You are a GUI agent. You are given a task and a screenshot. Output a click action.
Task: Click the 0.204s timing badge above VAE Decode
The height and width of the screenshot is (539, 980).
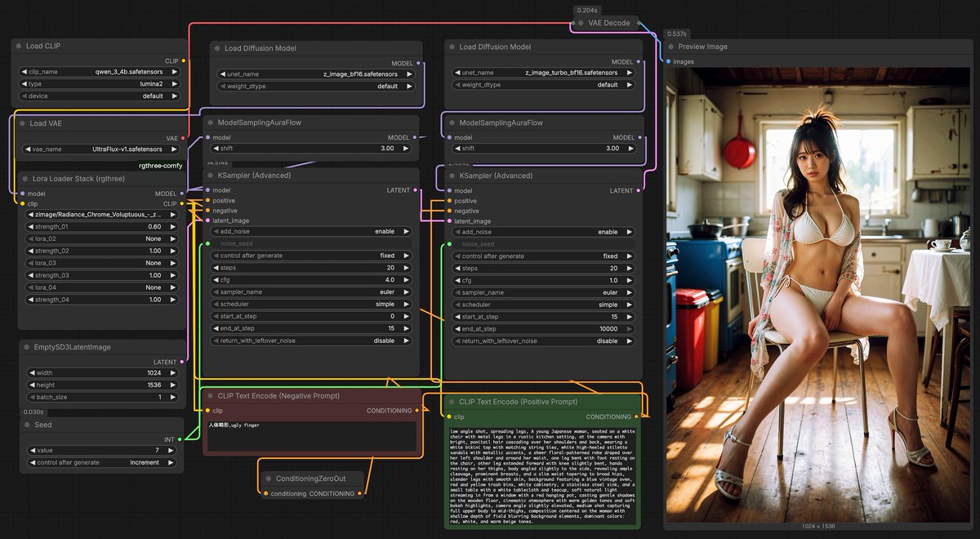[586, 11]
